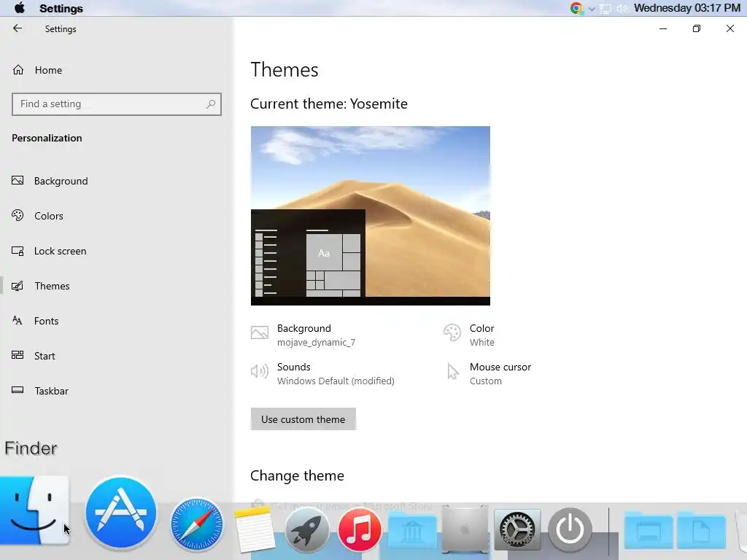This screenshot has width=747, height=560.
Task: Expand hidden tray icons chevron
Action: (x=592, y=9)
